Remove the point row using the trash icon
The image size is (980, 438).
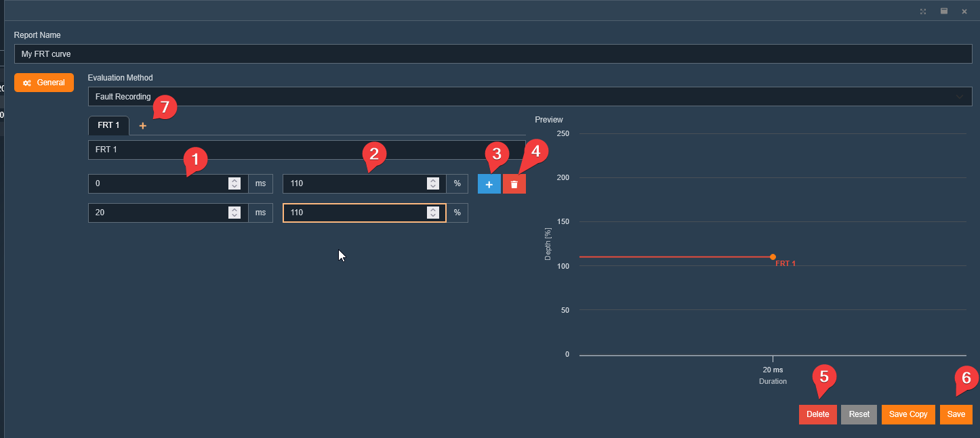tap(514, 183)
